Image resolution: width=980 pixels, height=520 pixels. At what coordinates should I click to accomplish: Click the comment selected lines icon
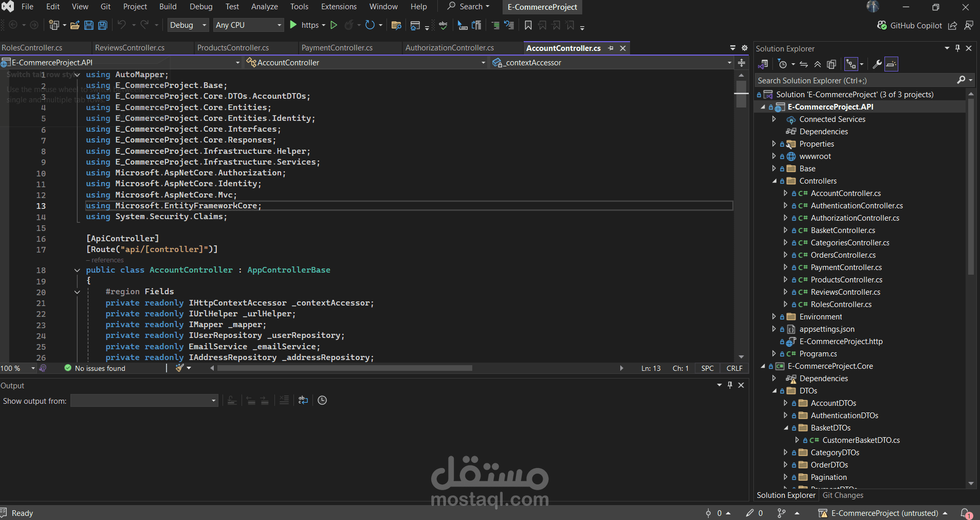click(495, 25)
